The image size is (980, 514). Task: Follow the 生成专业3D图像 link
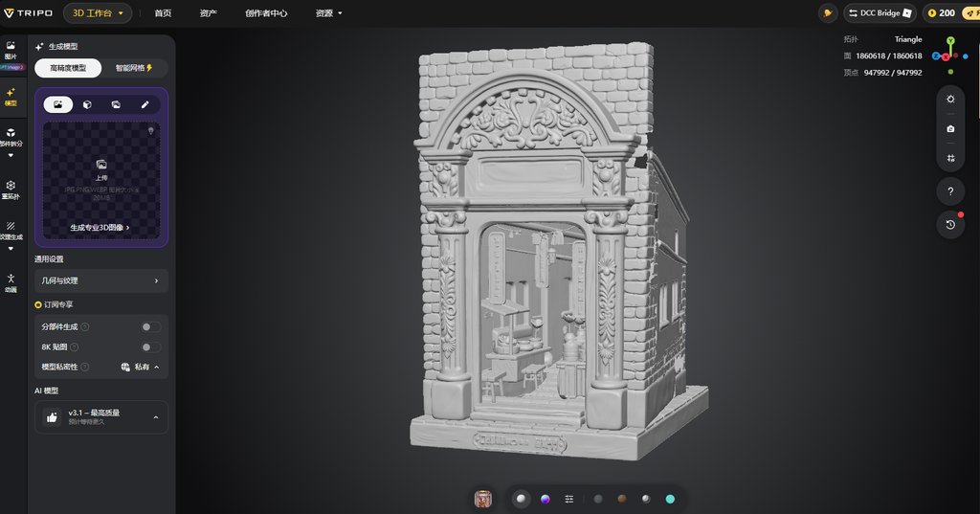pyautogui.click(x=100, y=228)
